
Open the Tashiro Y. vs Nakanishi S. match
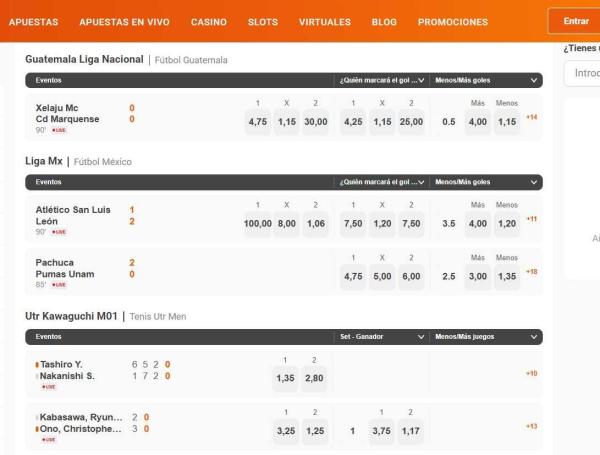pos(67,370)
